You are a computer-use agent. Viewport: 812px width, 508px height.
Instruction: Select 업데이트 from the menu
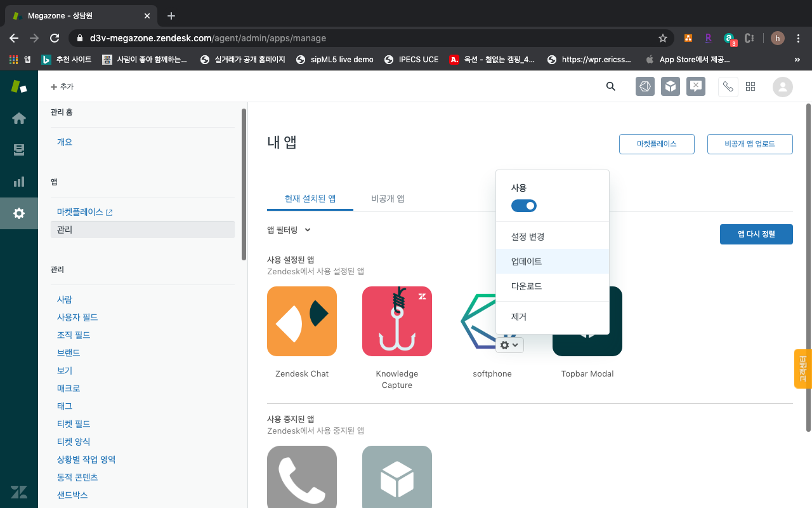pos(553,261)
